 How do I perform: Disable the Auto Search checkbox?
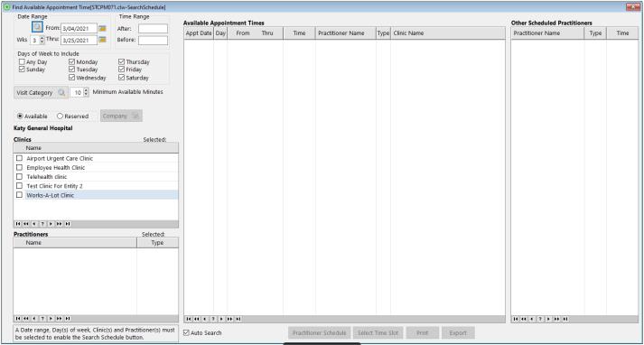pos(186,332)
